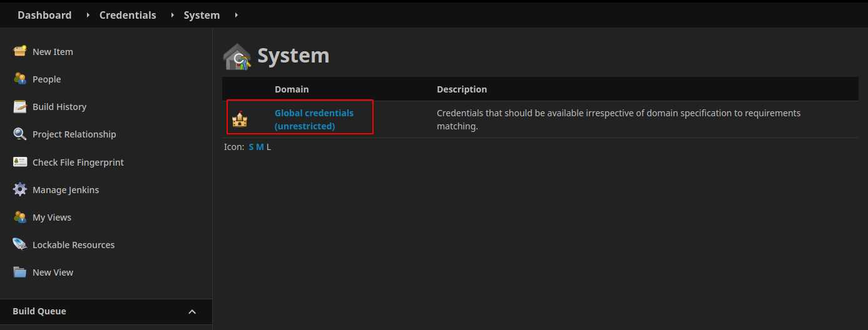Click the People icon in sidebar
868x330 pixels.
coord(20,79)
